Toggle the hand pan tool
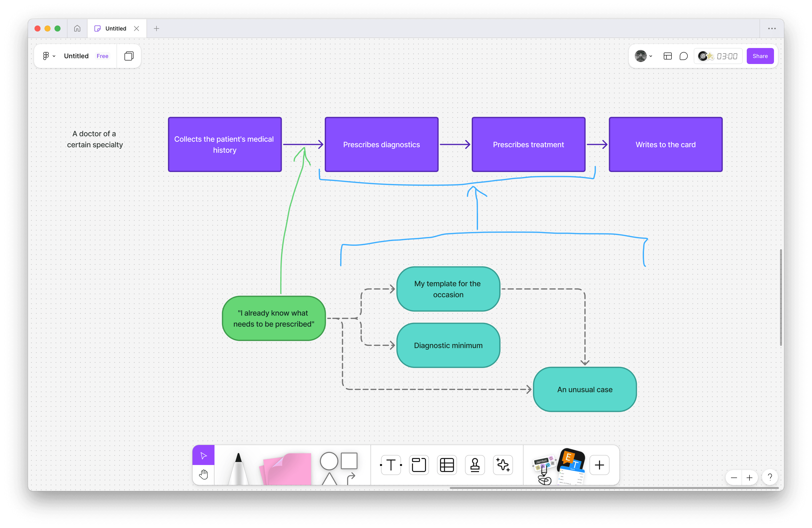Image resolution: width=812 pixels, height=528 pixels. [x=203, y=474]
